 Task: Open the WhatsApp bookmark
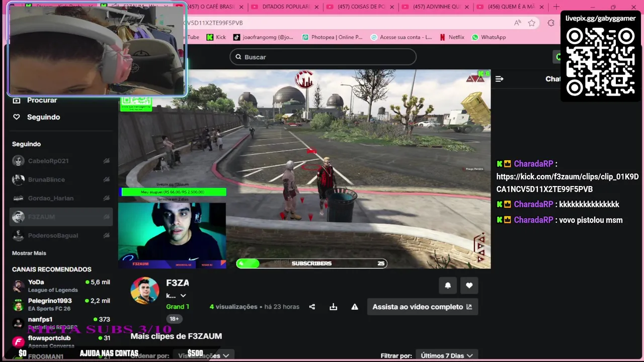click(489, 37)
